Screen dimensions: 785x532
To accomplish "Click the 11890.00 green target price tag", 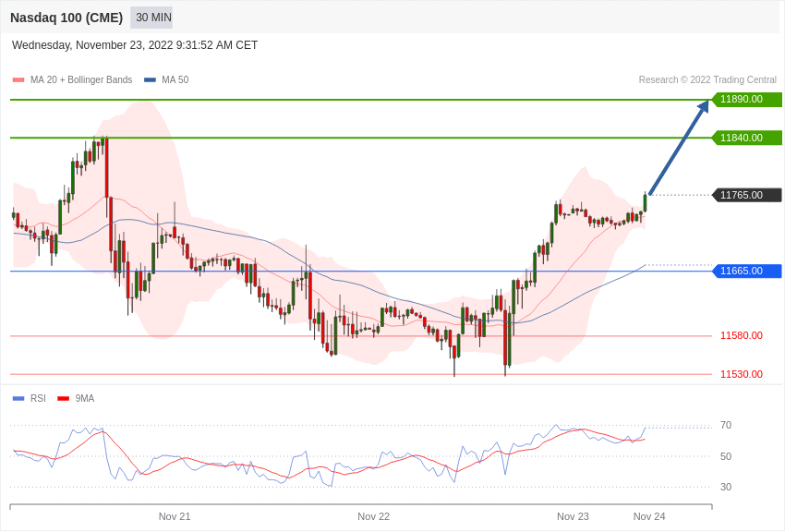I will point(746,100).
